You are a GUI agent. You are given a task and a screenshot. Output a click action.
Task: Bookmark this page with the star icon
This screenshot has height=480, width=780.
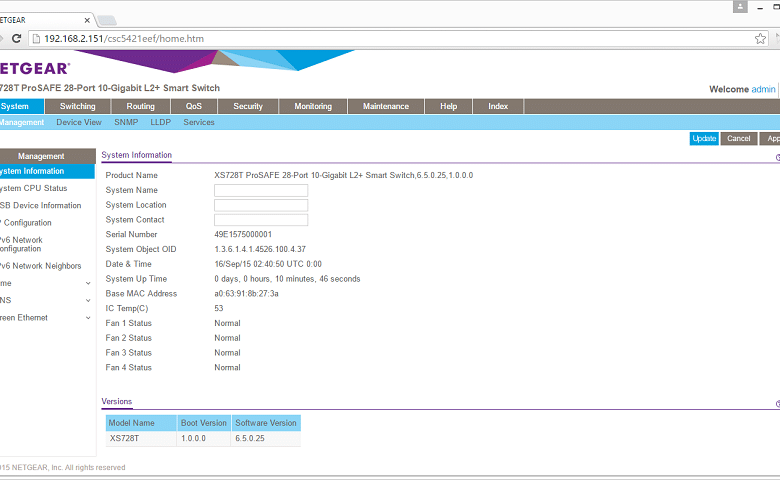pyautogui.click(x=760, y=38)
